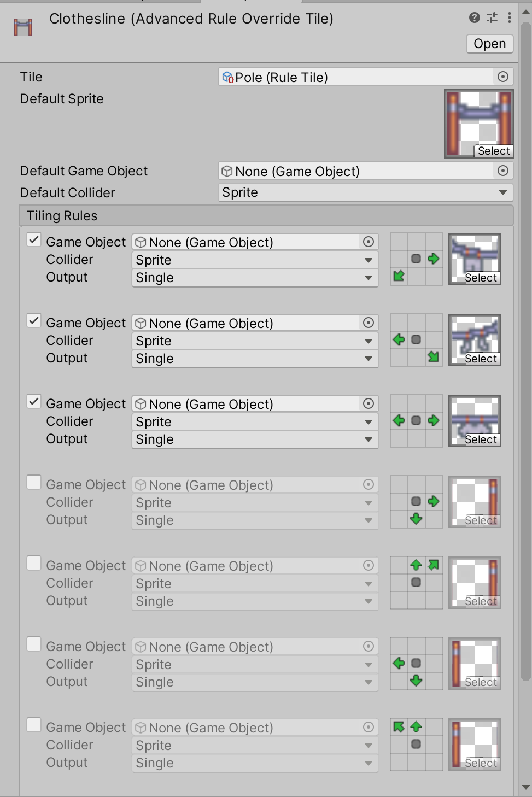Click the object picker on the first rule's Game Object

(369, 242)
